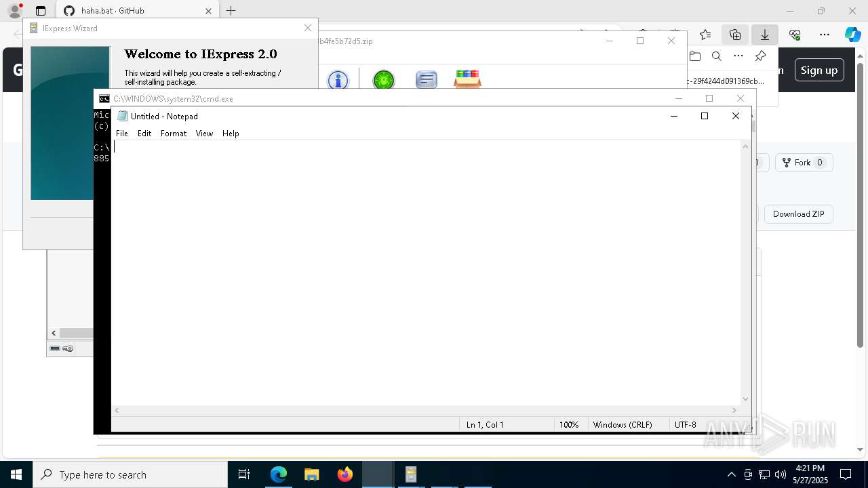
Task: Open the Notepad Edit menu
Action: [x=144, y=134]
